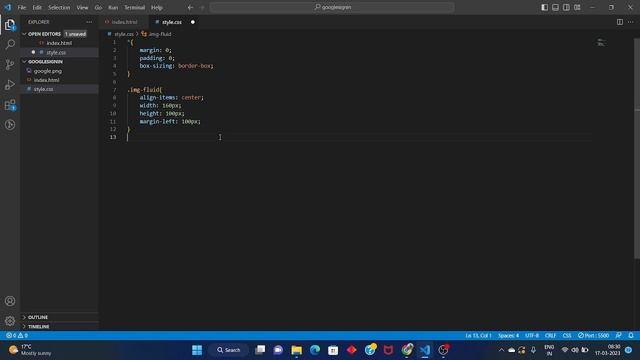Open the Extensions view
The image size is (640, 360).
(x=10, y=105)
